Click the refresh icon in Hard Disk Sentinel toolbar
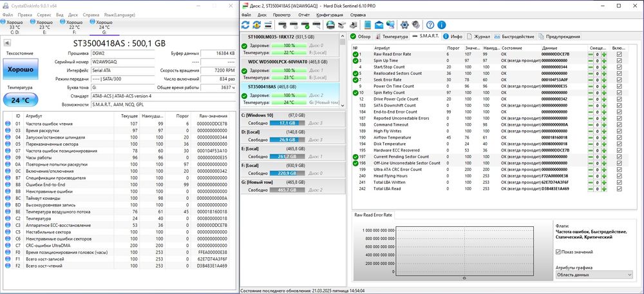Screen dimensions: 644x294 pos(245,24)
